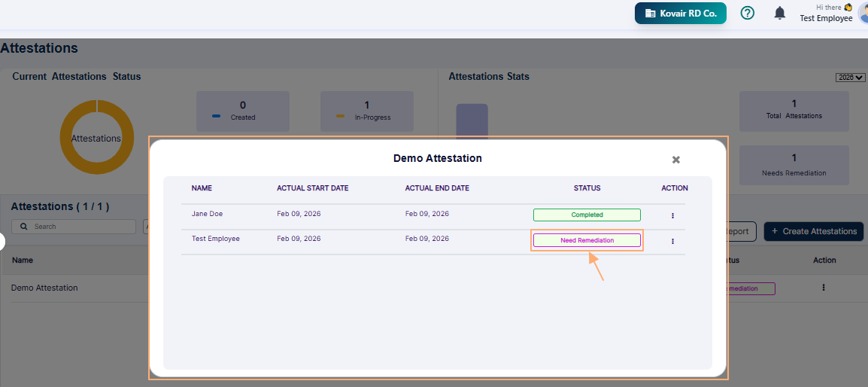The height and width of the screenshot is (387, 868).
Task: Click the Attestations Stats bar
Action: click(472, 120)
